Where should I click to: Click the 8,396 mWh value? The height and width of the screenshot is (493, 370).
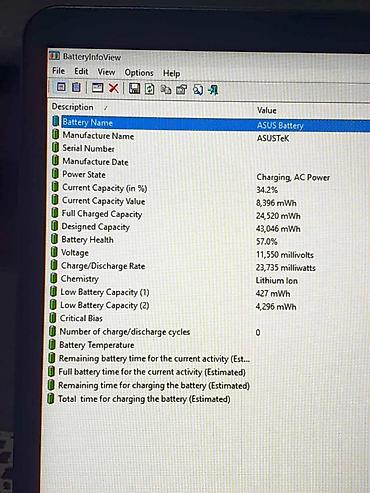(x=276, y=203)
